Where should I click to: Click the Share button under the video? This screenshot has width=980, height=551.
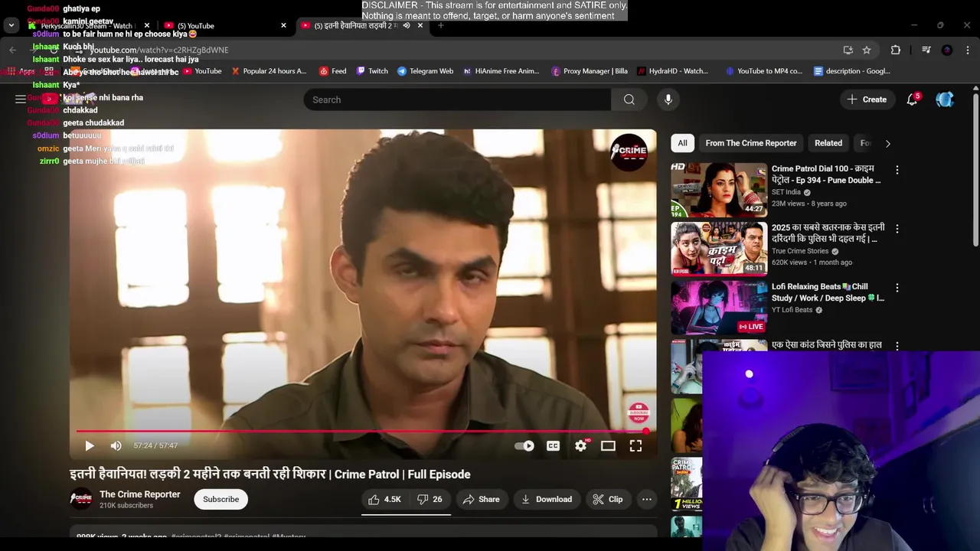click(x=481, y=499)
